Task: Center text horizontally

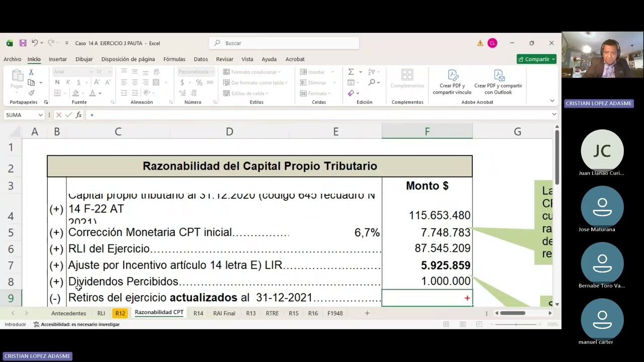Action: click(x=134, y=82)
